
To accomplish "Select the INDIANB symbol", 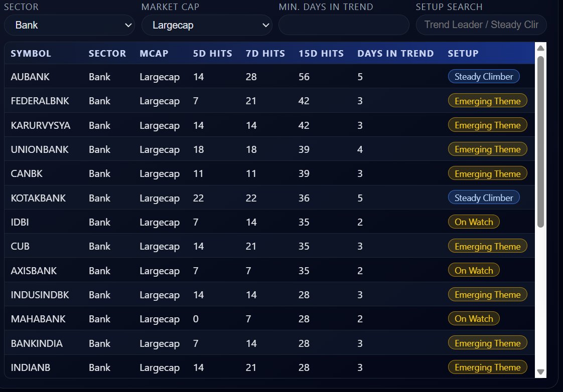I will pyautogui.click(x=31, y=367).
